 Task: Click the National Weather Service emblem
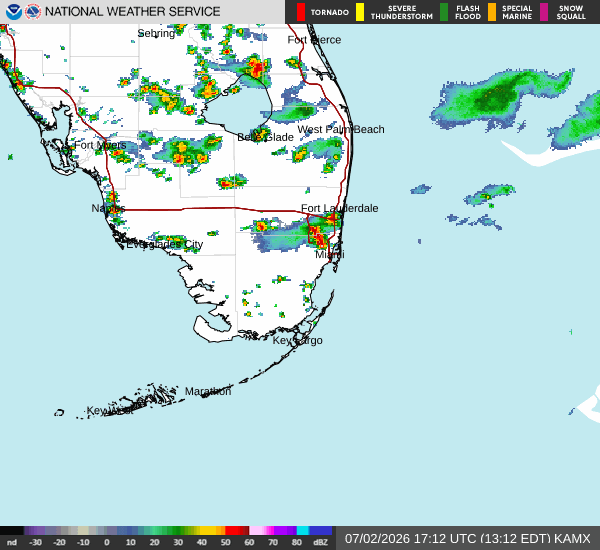(33, 12)
